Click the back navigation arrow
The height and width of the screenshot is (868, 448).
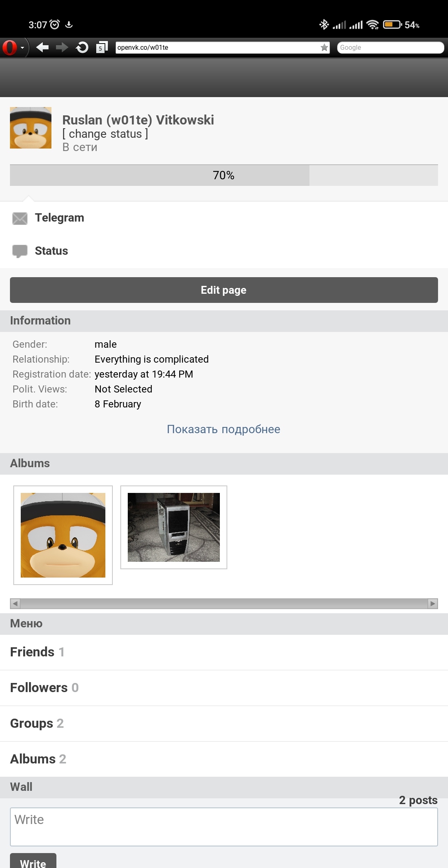tap(41, 47)
